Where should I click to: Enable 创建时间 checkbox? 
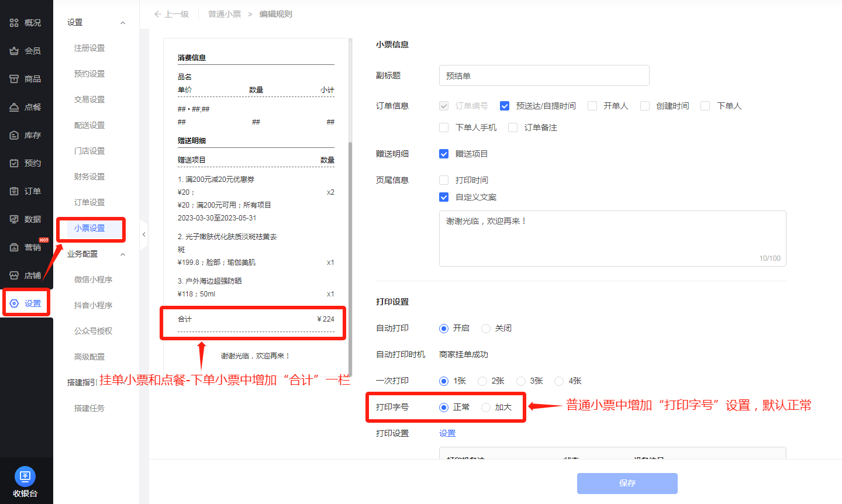tap(645, 106)
